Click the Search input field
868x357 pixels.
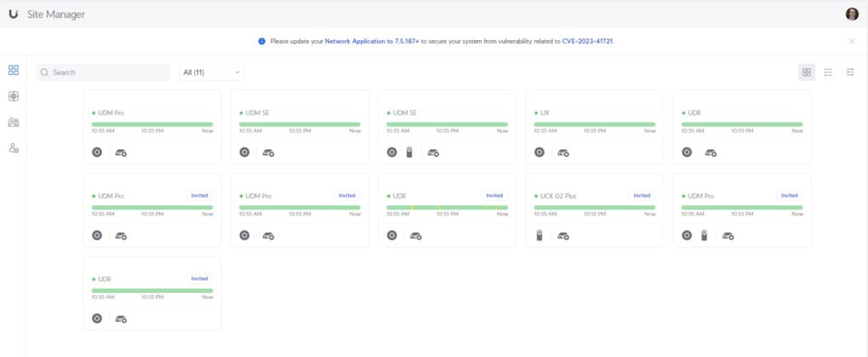[x=103, y=72]
